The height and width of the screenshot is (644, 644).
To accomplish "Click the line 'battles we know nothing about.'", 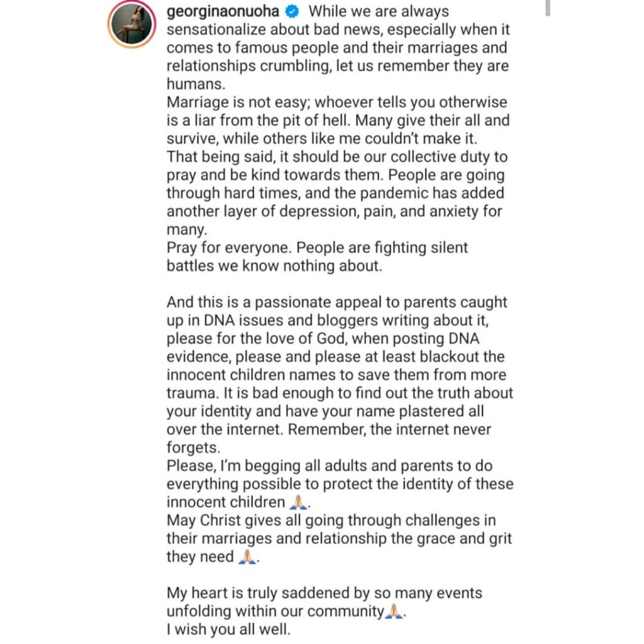I will click(274, 266).
